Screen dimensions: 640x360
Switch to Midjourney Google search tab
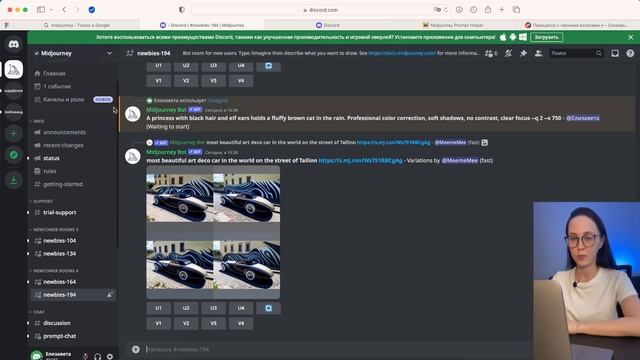pos(76,25)
